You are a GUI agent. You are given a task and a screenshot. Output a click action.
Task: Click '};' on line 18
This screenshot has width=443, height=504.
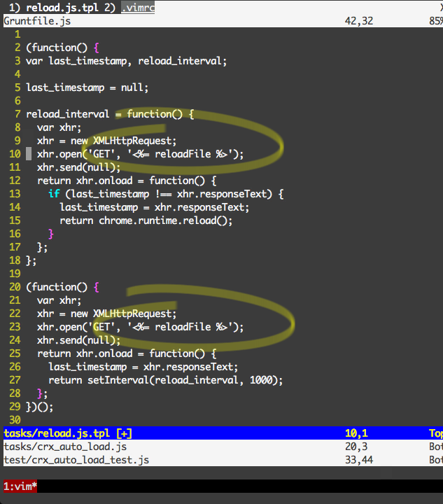(31, 260)
